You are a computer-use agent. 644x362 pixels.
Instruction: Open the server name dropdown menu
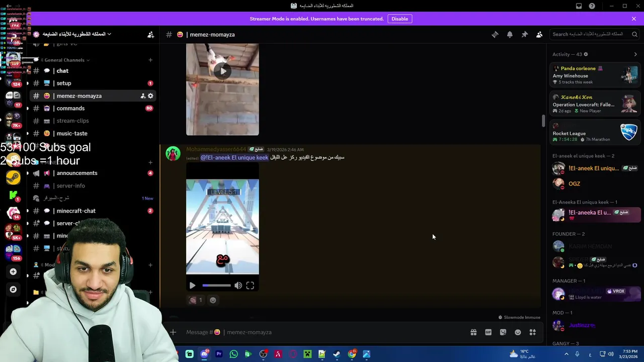pyautogui.click(x=76, y=34)
